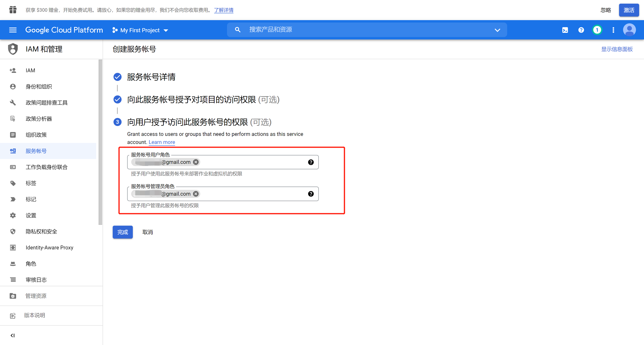Screen dimensions: 644x345
Task: Click the search magnifier icon
Action: coord(237,30)
